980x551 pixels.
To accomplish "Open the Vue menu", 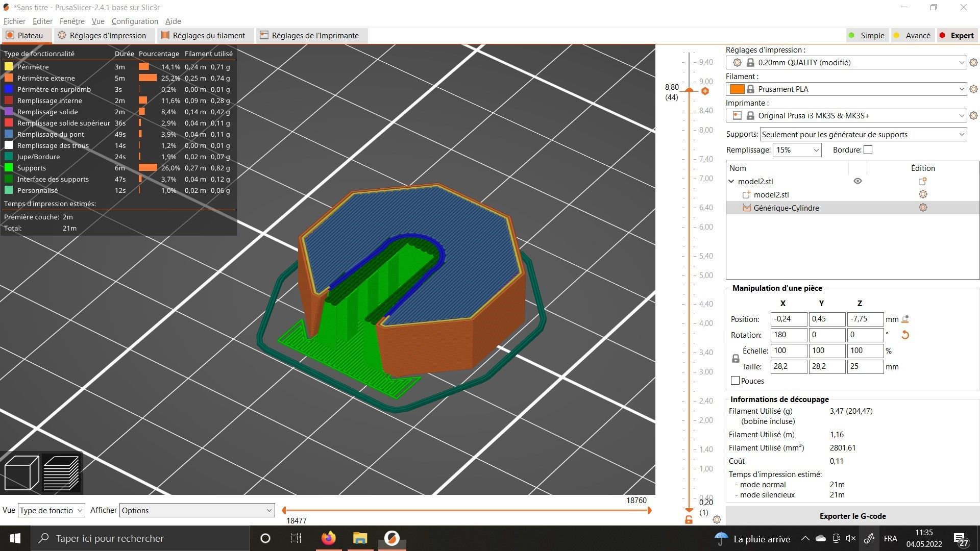I will [x=98, y=21].
